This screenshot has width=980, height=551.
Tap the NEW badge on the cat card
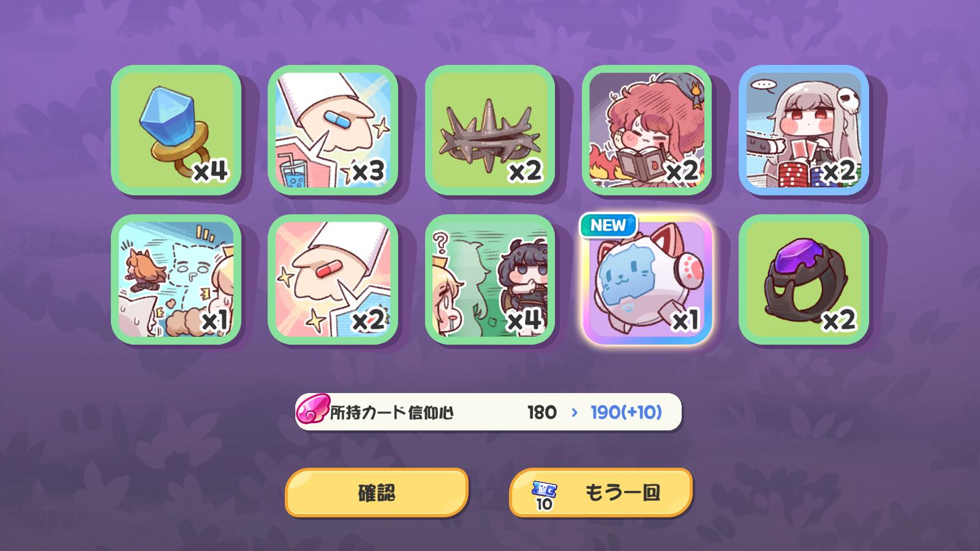click(608, 225)
